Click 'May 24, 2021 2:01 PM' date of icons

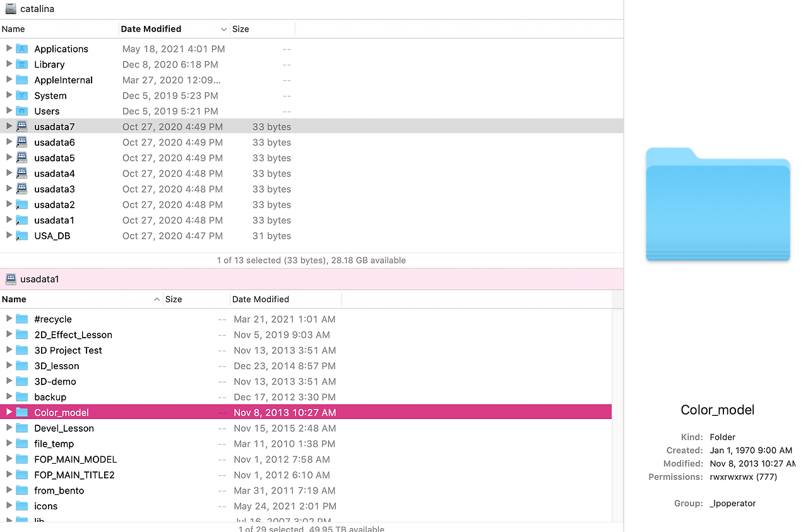[285, 506]
